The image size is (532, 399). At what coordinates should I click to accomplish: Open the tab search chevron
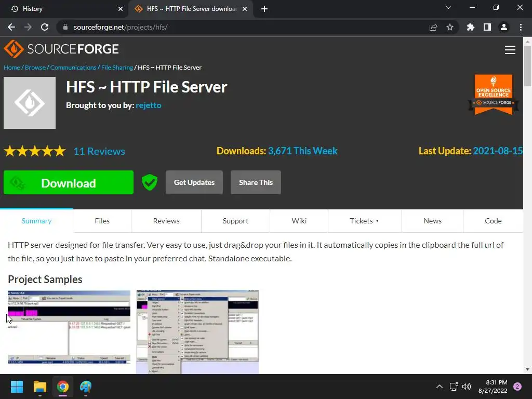(448, 7)
